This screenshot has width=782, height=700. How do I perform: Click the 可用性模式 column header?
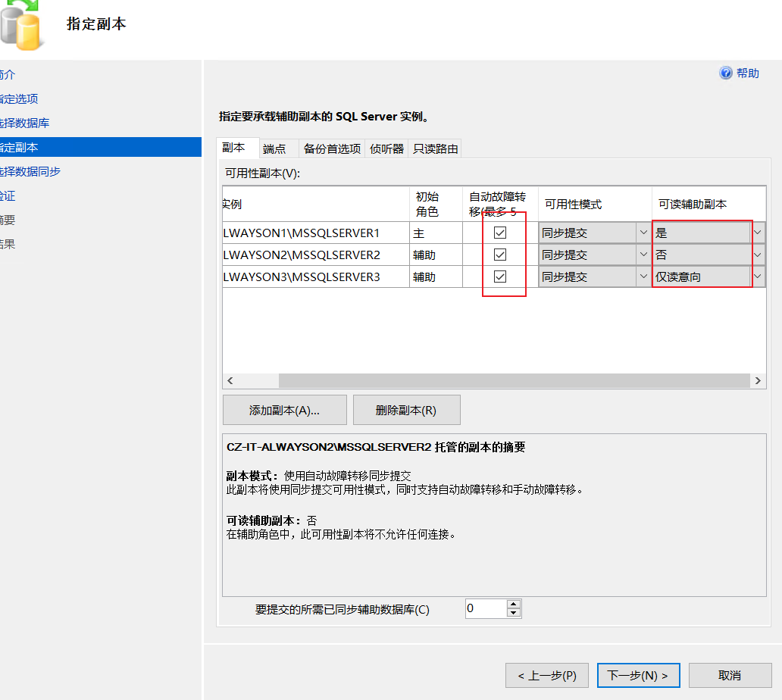coord(595,204)
